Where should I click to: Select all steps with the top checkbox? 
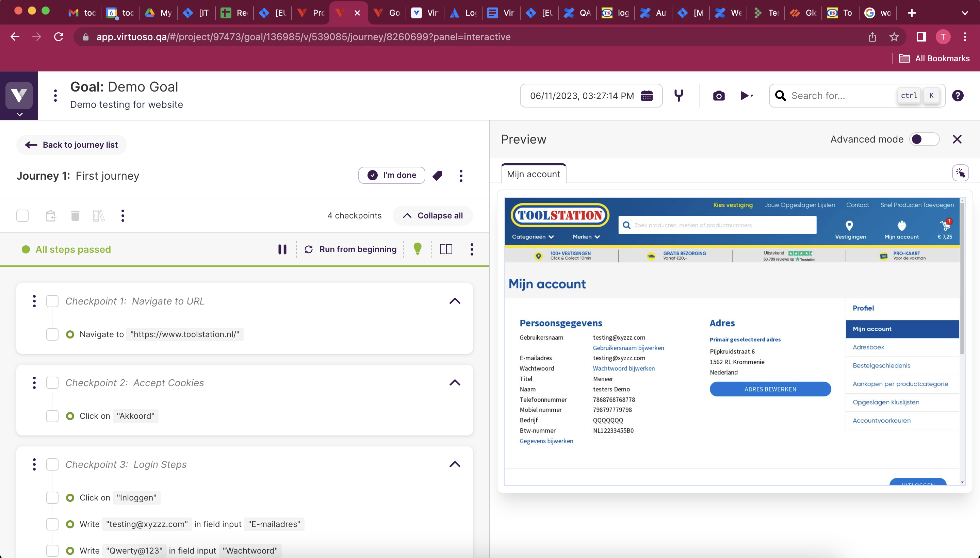click(x=22, y=216)
